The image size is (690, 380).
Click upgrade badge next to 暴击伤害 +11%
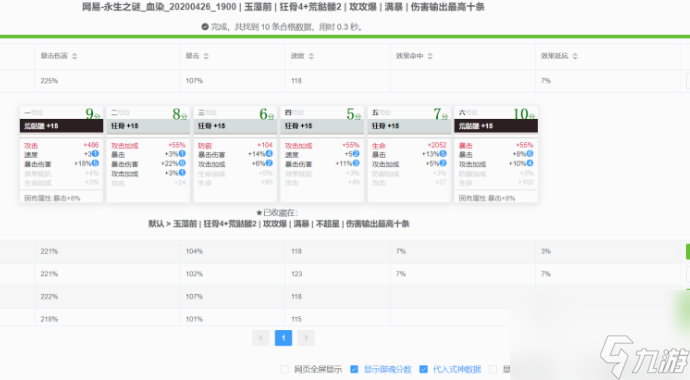tap(356, 163)
